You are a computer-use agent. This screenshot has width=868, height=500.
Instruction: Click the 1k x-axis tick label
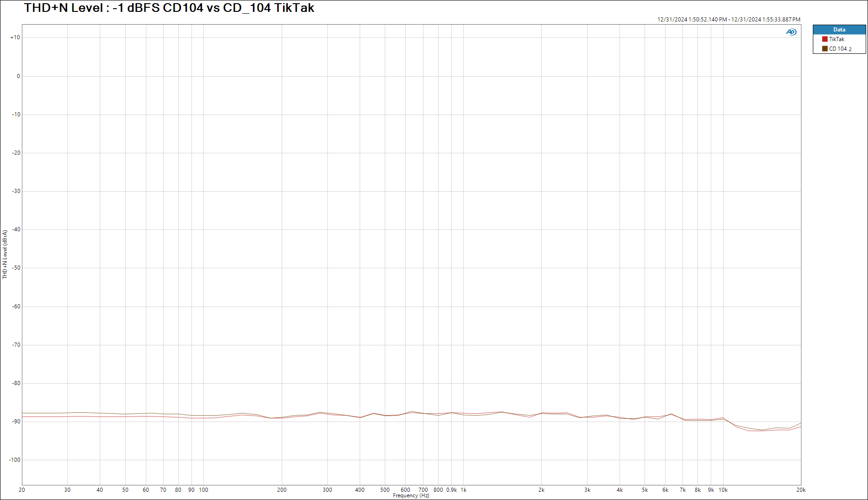(x=464, y=490)
